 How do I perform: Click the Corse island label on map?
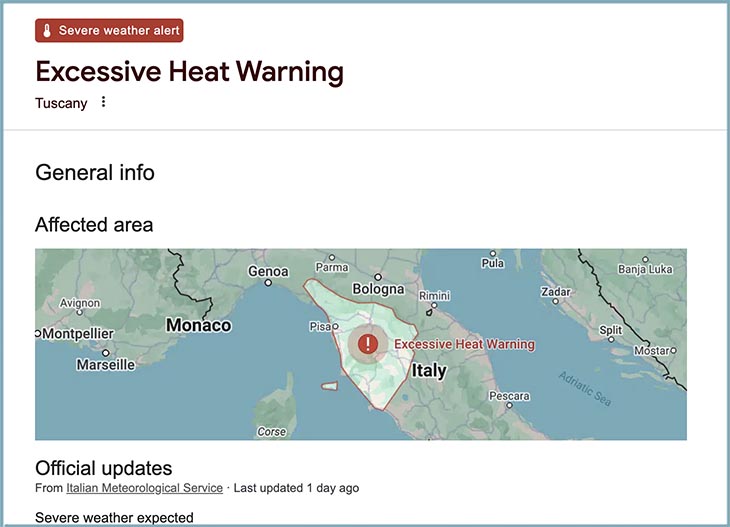pyautogui.click(x=272, y=432)
